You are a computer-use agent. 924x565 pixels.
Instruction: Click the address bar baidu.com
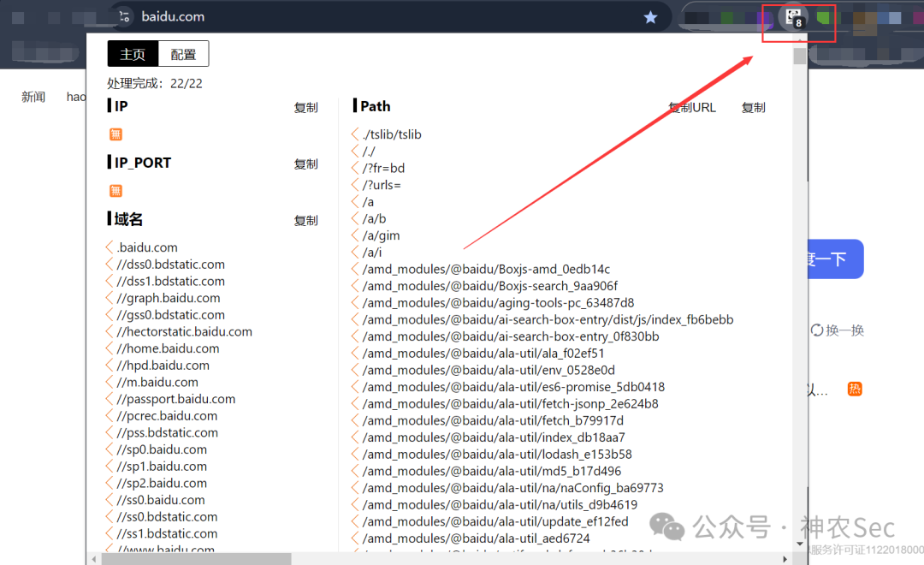click(173, 16)
